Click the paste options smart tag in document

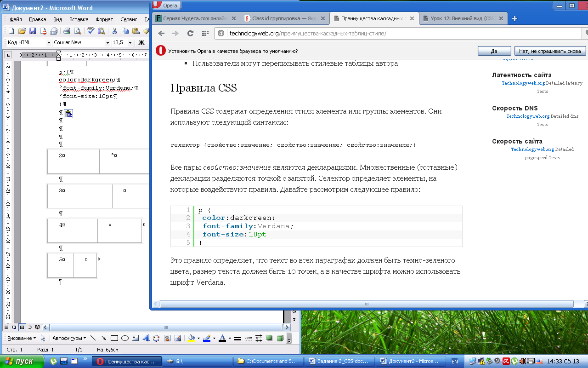(68, 114)
